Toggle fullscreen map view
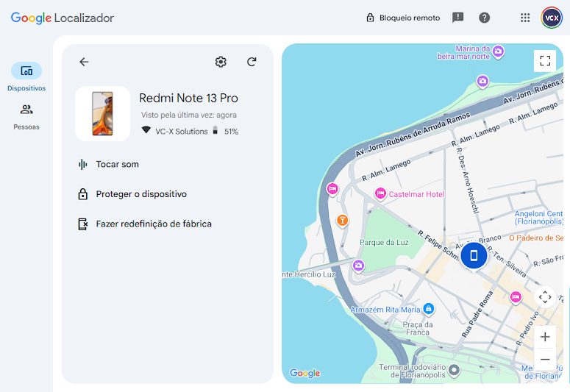Image resolution: width=570 pixels, height=392 pixels. [545, 61]
